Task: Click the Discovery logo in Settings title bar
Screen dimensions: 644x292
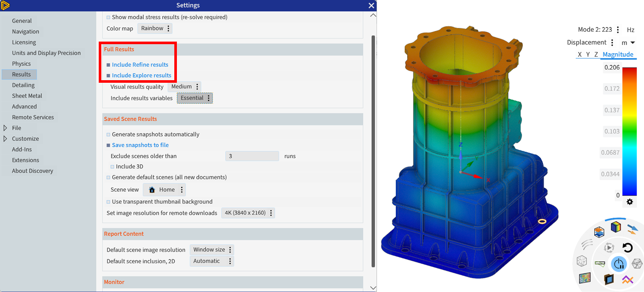Action: click(x=6, y=6)
